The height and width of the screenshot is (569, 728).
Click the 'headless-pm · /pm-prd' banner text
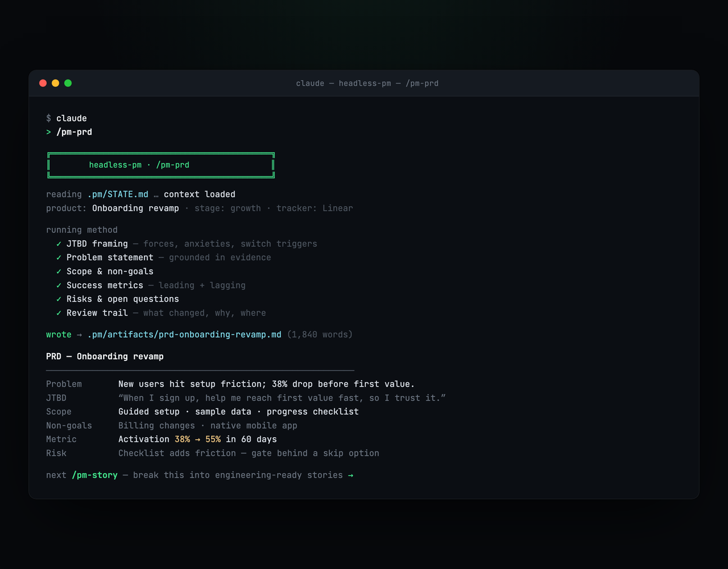click(139, 164)
